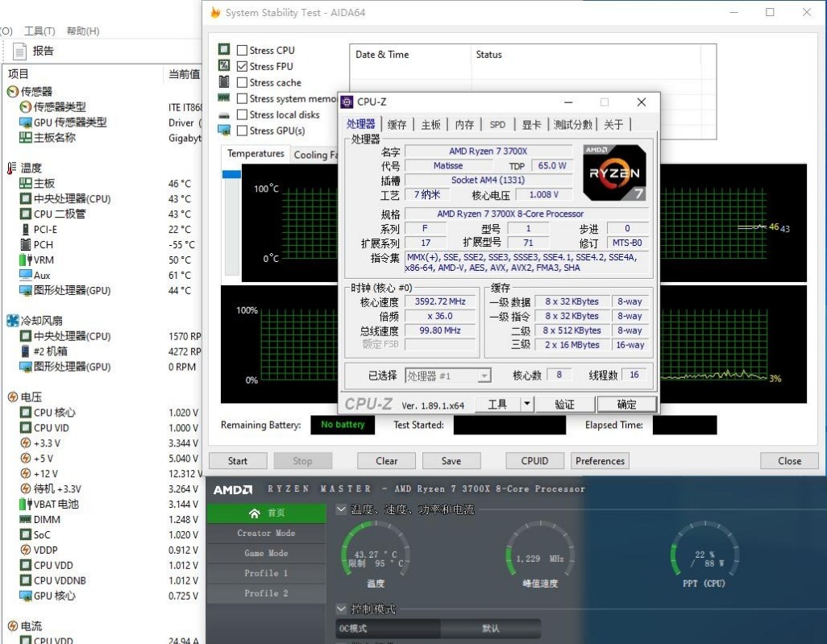Click the home icon beside 首页
Screen dimensions: 827x644
255,513
